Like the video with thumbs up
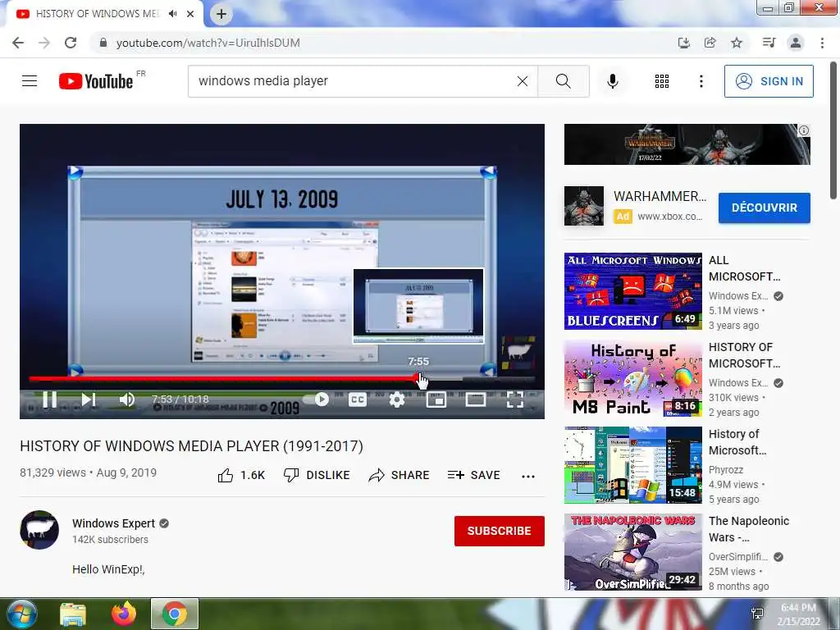This screenshot has height=630, width=840. pyautogui.click(x=242, y=475)
